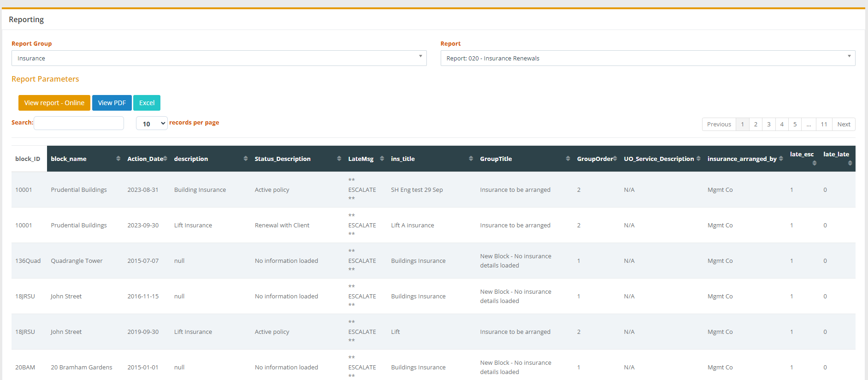This screenshot has width=868, height=380.
Task: Jump to pagination page 11
Action: (x=824, y=125)
